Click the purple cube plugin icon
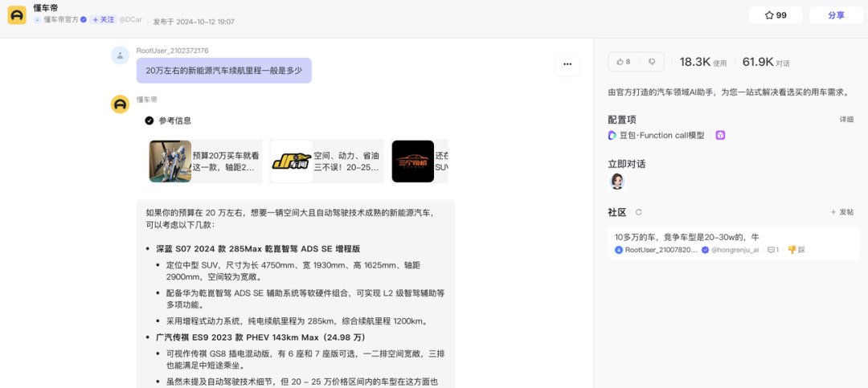Screen dimensions: 868x388 [x=720, y=135]
